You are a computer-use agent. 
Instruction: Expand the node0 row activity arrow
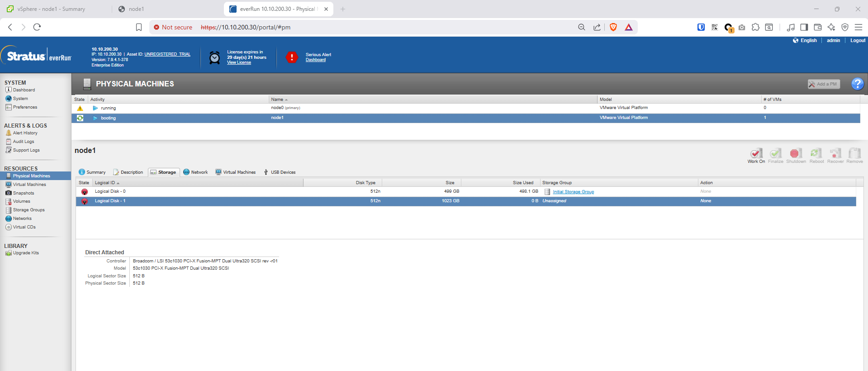click(95, 108)
